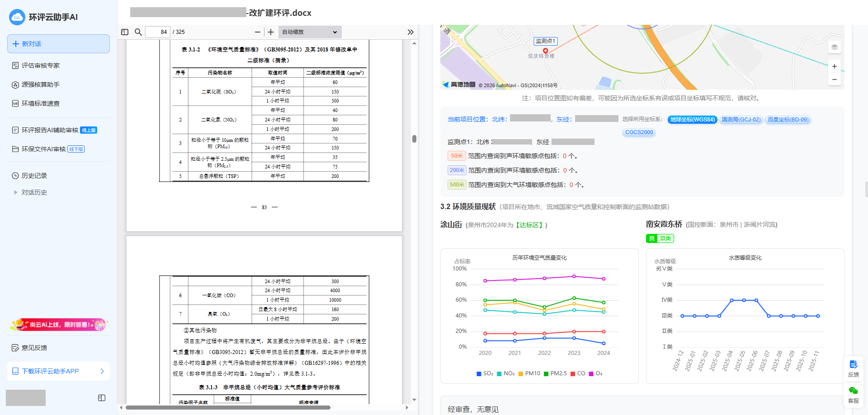The width and height of the screenshot is (868, 415).
Task: Open the map layers icon
Action: [x=835, y=47]
